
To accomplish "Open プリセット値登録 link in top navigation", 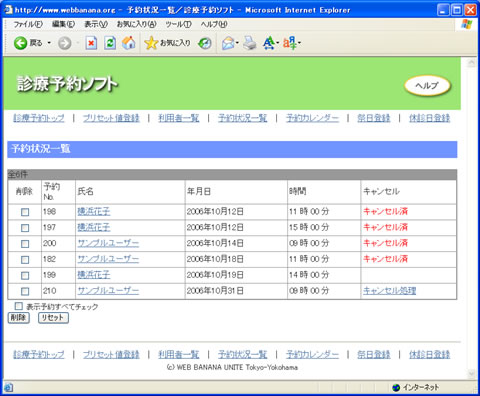I will (x=111, y=118).
